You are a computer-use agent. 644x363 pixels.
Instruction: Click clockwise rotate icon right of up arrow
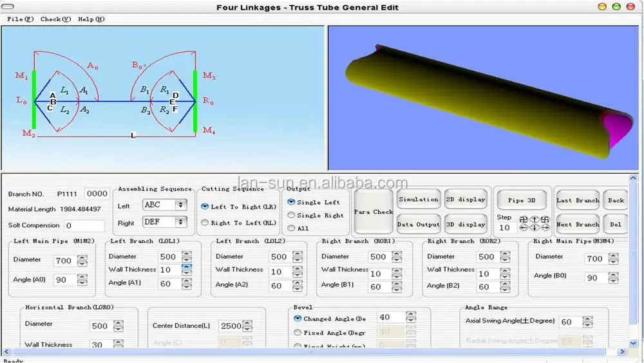coord(545,219)
